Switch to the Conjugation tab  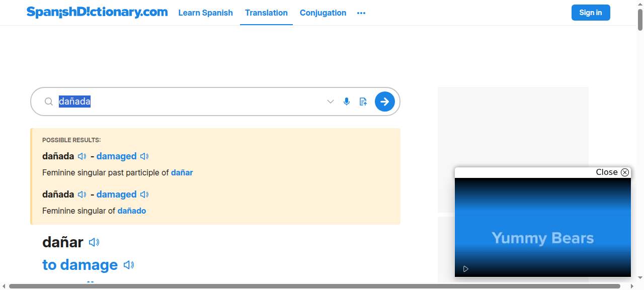click(x=323, y=13)
